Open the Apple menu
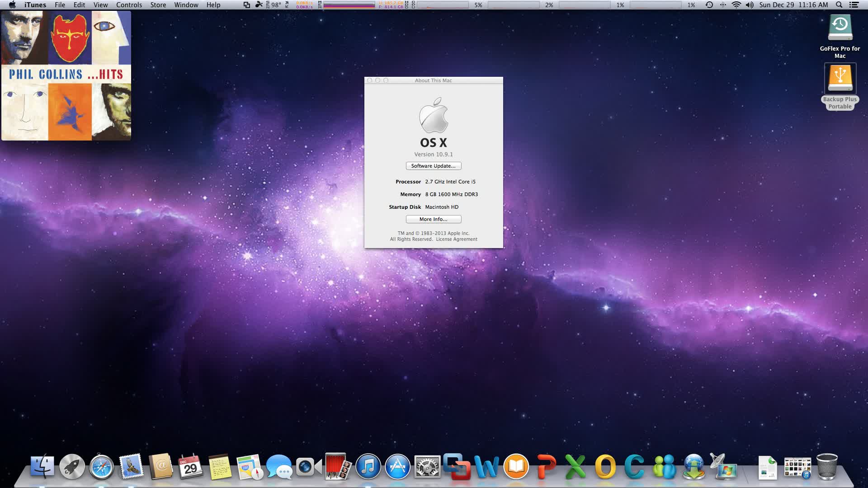868x488 pixels. coord(12,5)
